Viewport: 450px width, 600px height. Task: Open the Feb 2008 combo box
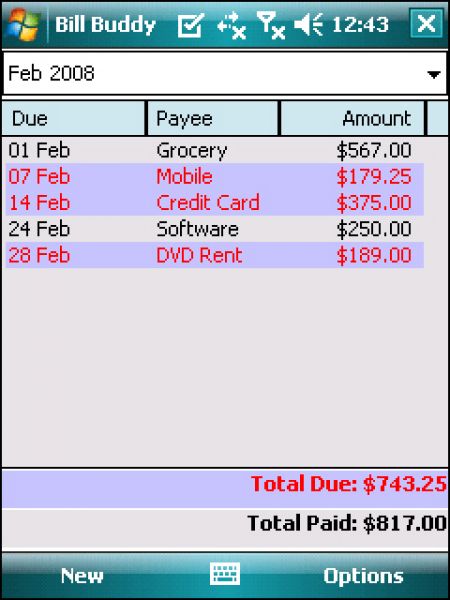[x=225, y=73]
